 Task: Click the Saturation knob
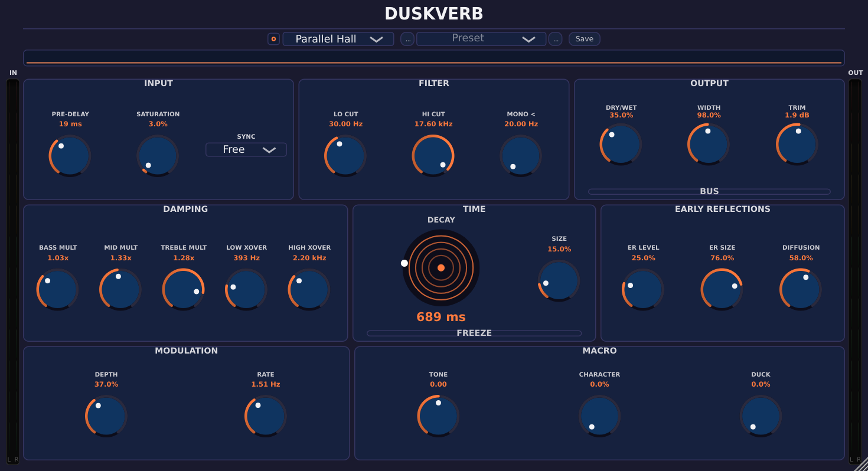click(x=158, y=156)
